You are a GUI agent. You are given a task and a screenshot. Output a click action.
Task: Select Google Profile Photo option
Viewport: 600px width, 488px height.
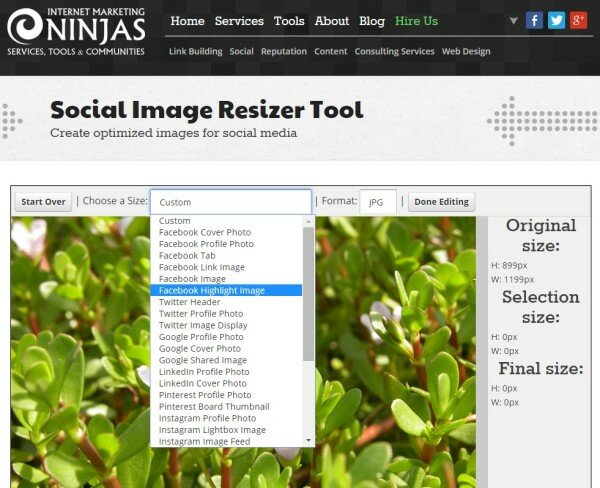[x=226, y=337]
